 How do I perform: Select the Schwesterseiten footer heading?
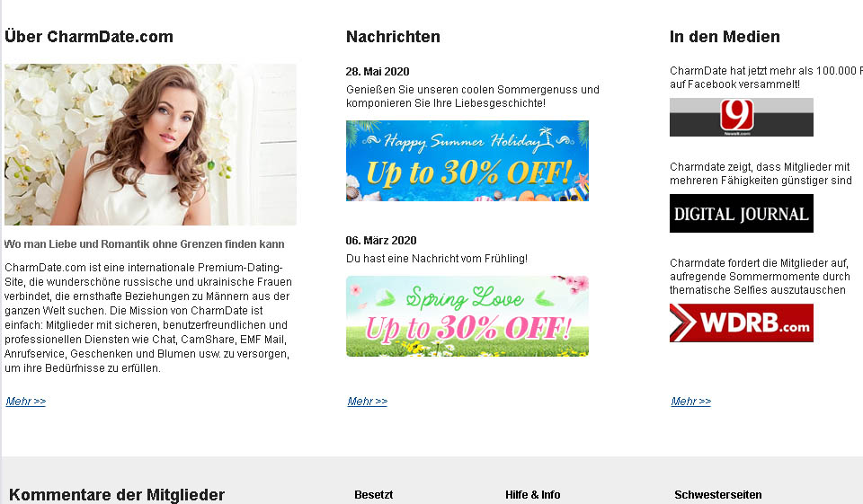tap(718, 495)
